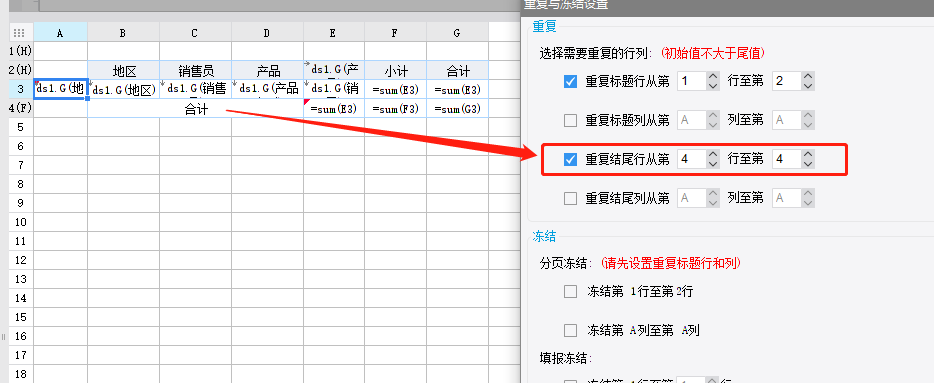Increase the 重复结尾行 start row spinner
Screen dimensions: 934x383
click(714, 154)
